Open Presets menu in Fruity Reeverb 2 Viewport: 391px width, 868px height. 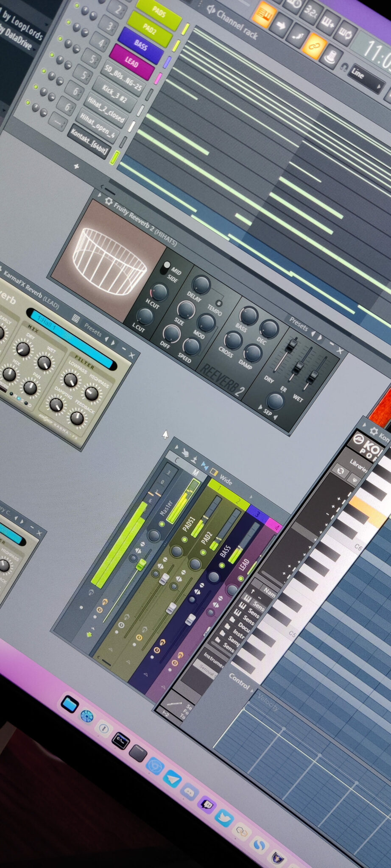(299, 324)
